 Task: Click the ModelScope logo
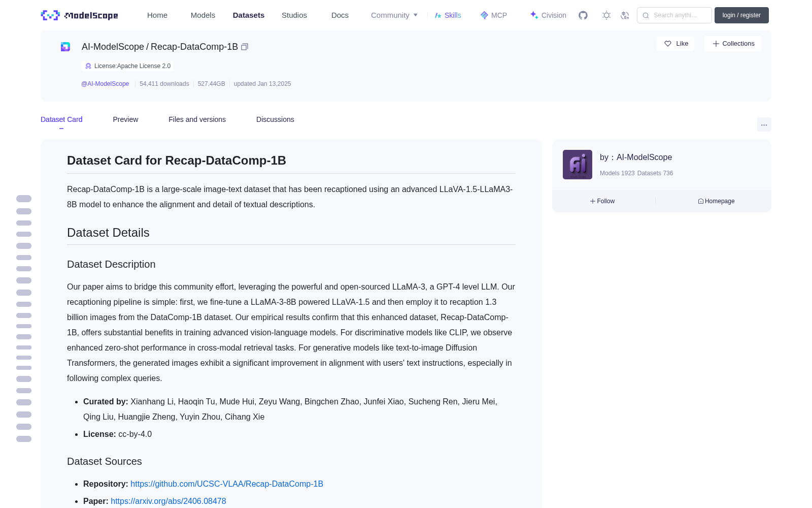(80, 15)
